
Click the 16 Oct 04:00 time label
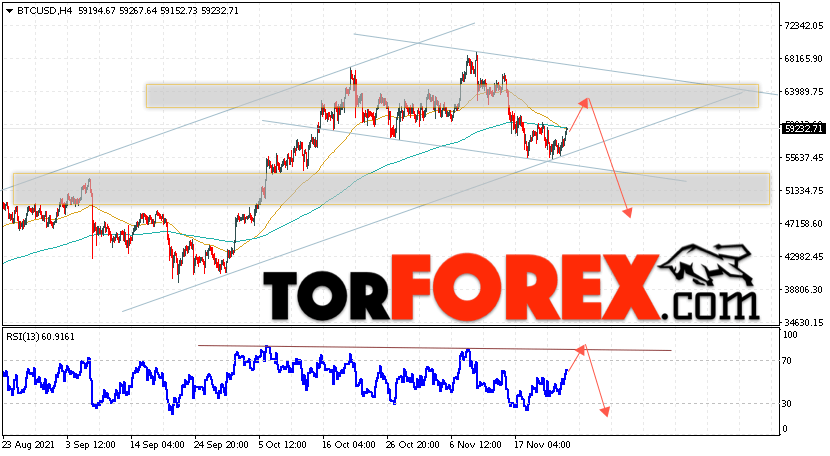coord(349,444)
